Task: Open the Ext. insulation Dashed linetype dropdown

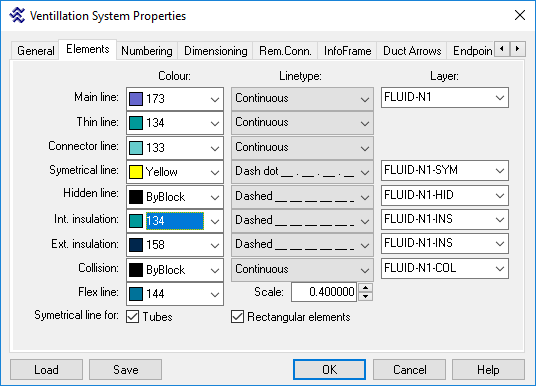Action: pos(302,245)
